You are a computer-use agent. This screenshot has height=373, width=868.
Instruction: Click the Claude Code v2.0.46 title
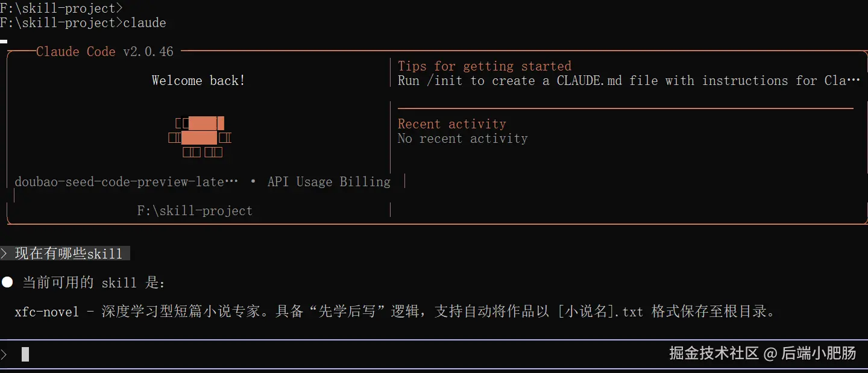[x=105, y=52]
